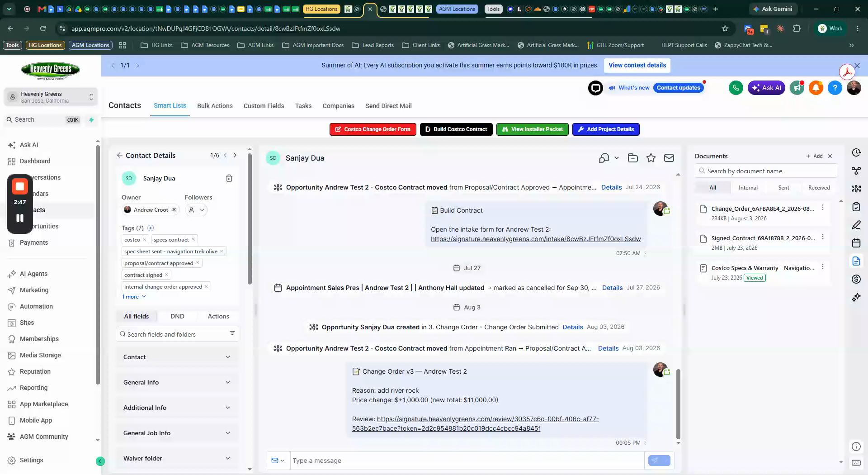The width and height of the screenshot is (868, 475).
Task: Go back using Contact Details arrow
Action: click(119, 155)
